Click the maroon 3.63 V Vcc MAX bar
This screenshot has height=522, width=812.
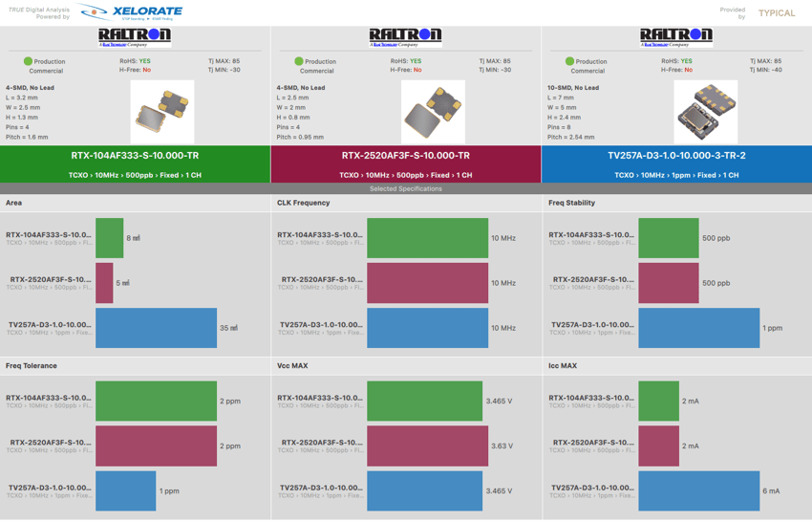tap(427, 446)
